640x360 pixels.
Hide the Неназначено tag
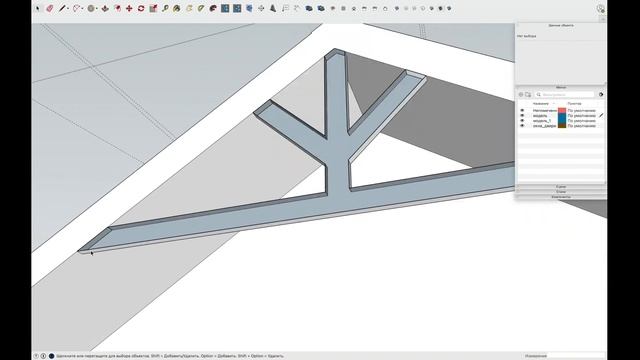point(522,111)
